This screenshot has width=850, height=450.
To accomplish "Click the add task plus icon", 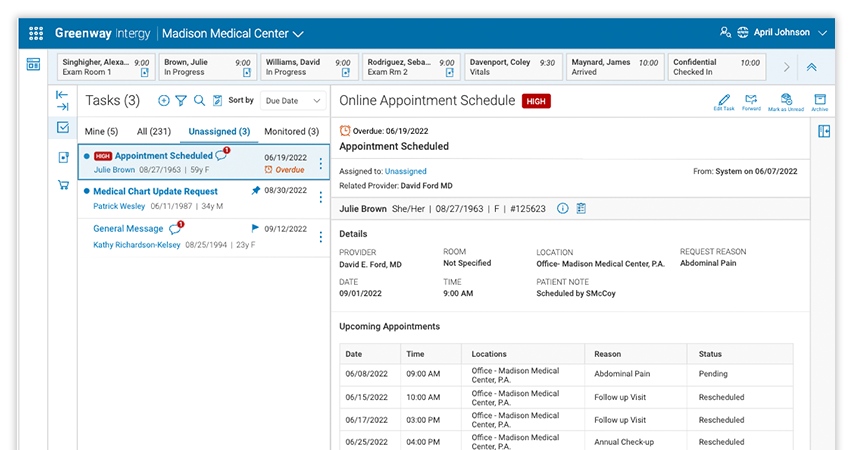I will (x=164, y=101).
